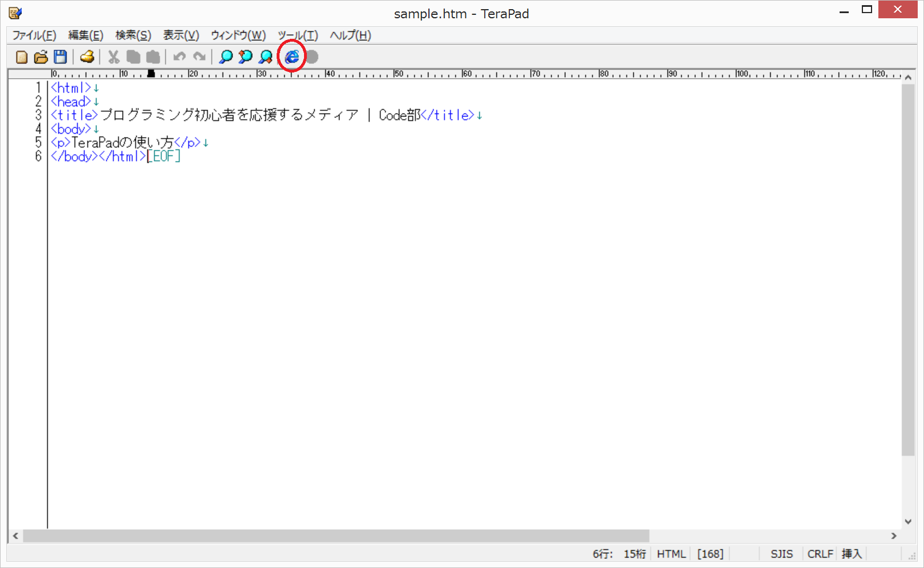Preview the page in web browser

click(x=292, y=57)
